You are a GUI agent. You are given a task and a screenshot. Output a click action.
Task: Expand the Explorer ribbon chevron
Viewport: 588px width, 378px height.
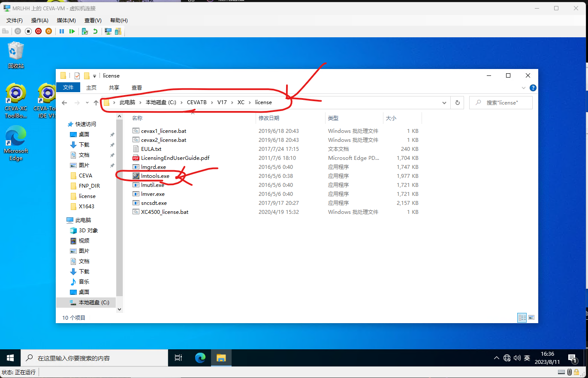tap(524, 88)
